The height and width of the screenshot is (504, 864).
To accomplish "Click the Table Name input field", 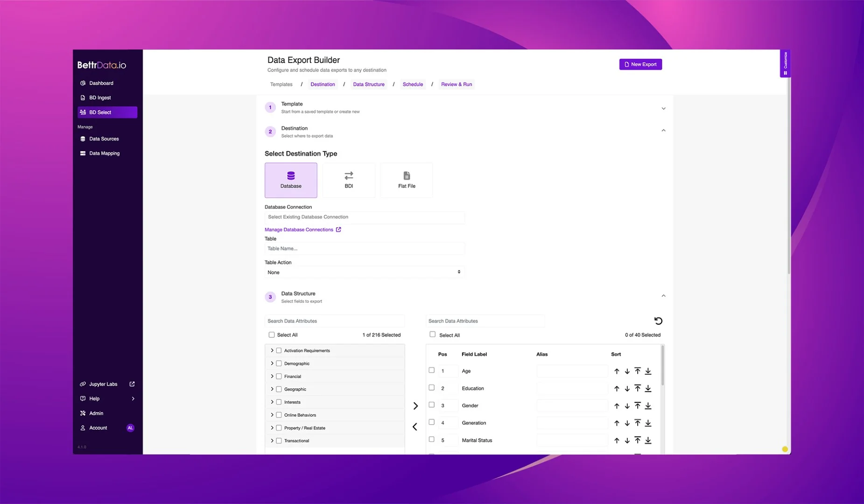I will (364, 249).
